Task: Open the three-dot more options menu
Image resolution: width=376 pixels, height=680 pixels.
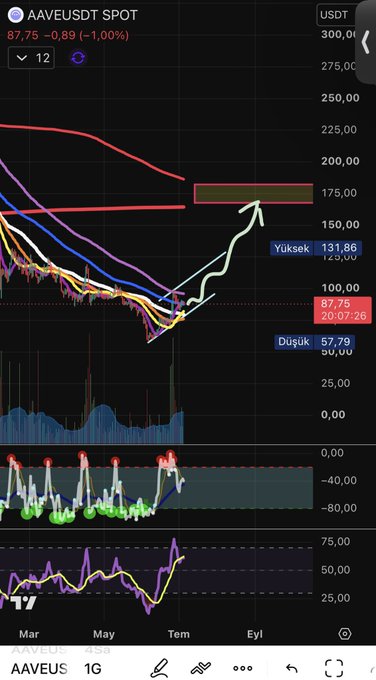Action: point(242,668)
